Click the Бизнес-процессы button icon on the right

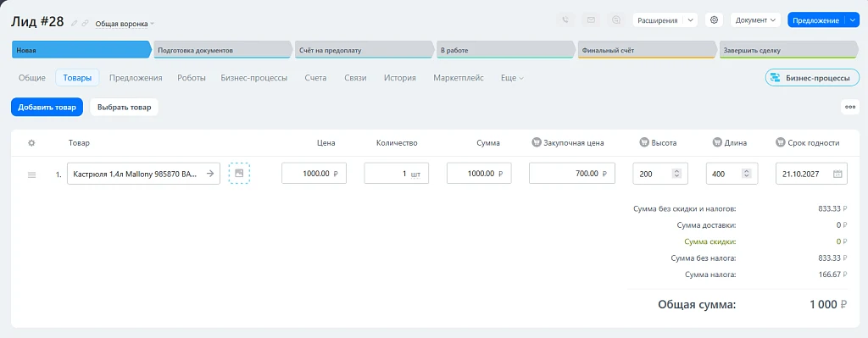point(775,78)
